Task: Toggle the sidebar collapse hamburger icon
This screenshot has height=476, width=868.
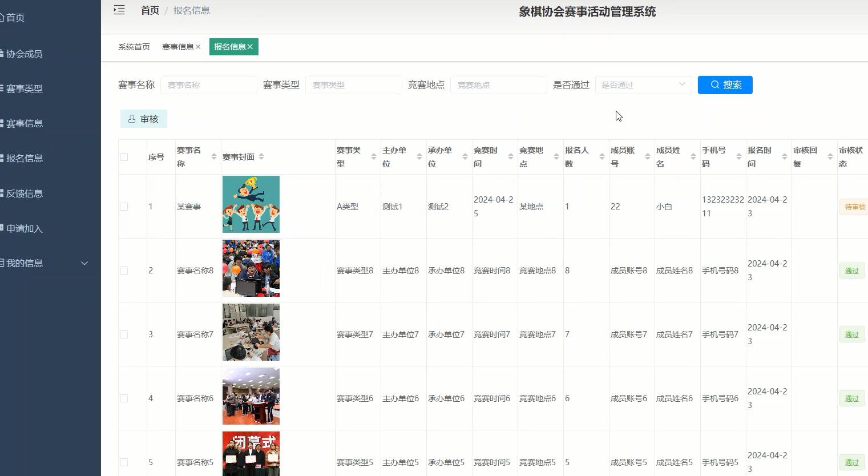Action: [x=119, y=10]
